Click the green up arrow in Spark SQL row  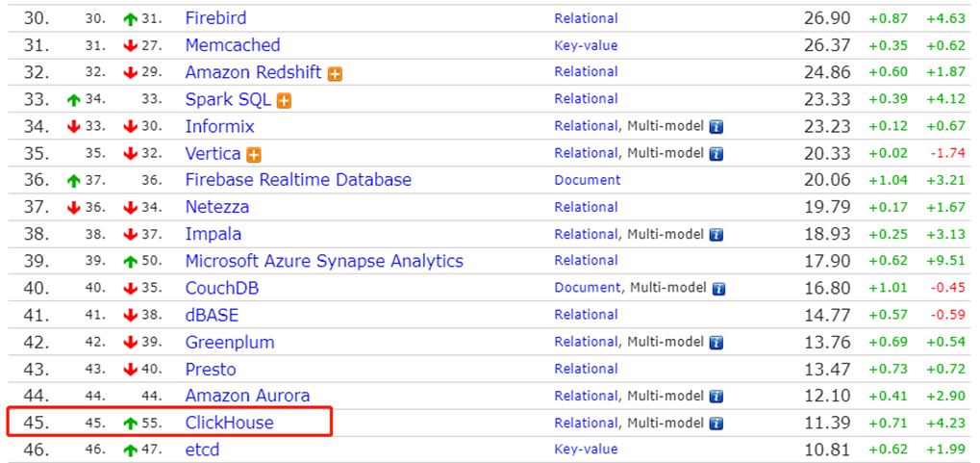click(x=74, y=100)
